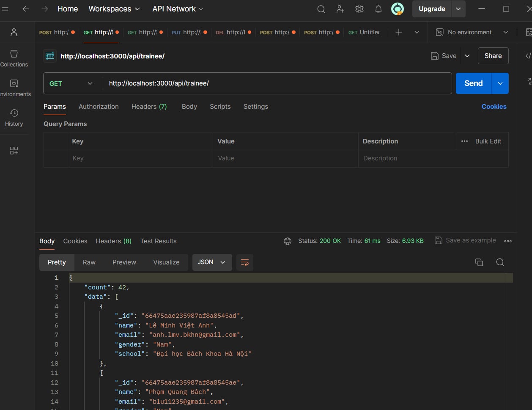Send the request

474,83
